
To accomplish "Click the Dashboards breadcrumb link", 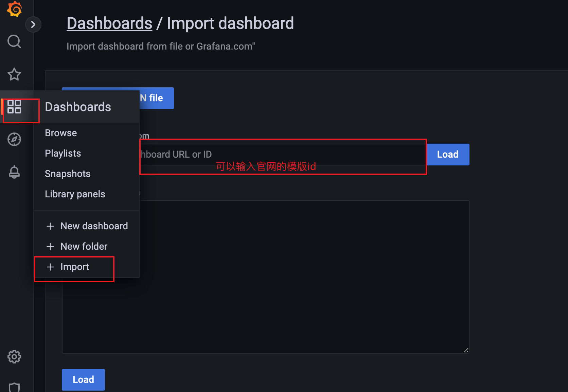I will [109, 23].
